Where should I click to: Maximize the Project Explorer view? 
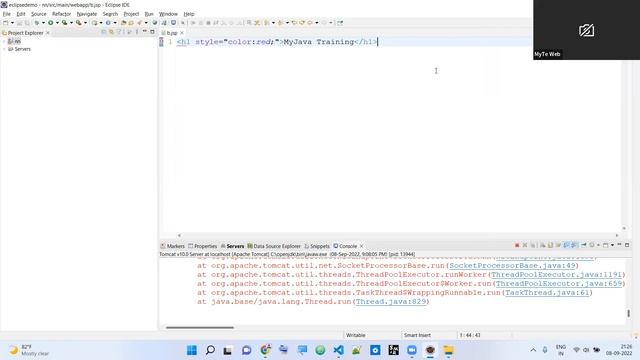click(x=152, y=32)
